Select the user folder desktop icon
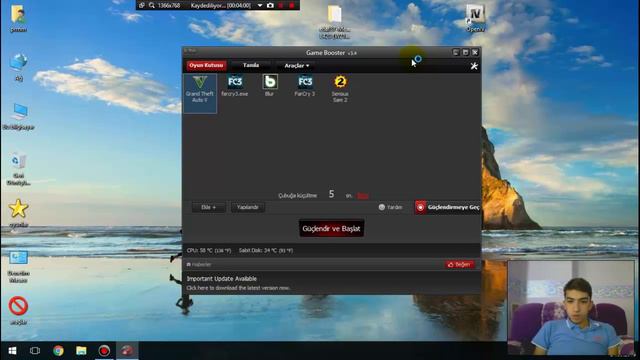Screen dimensions: 640x360 click(x=18, y=18)
